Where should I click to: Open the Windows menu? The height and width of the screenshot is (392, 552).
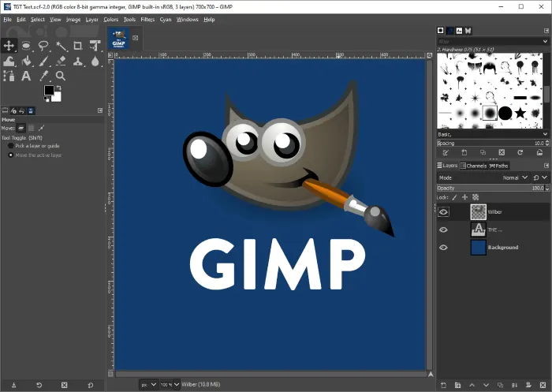188,20
